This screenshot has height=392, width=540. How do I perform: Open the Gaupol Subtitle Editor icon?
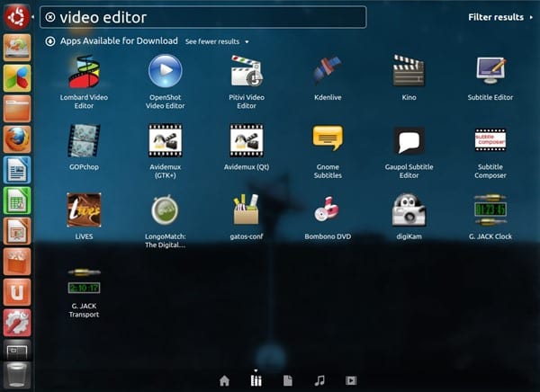409,140
